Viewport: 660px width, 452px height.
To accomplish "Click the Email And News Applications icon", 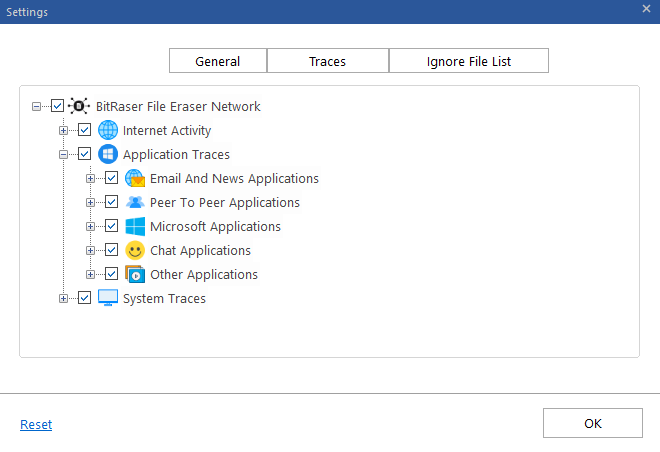I will tap(135, 178).
